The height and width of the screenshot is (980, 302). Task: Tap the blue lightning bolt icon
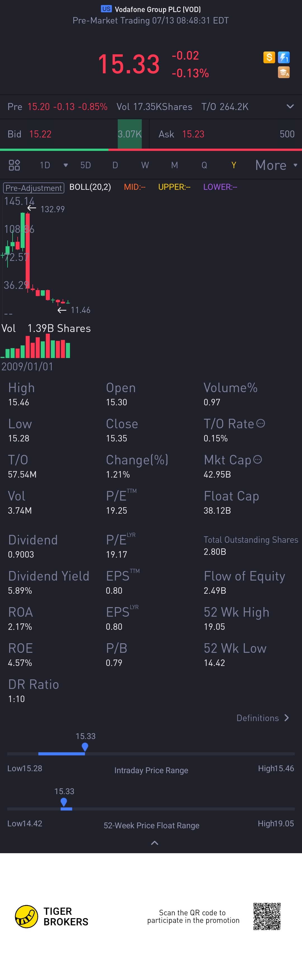coord(284,57)
